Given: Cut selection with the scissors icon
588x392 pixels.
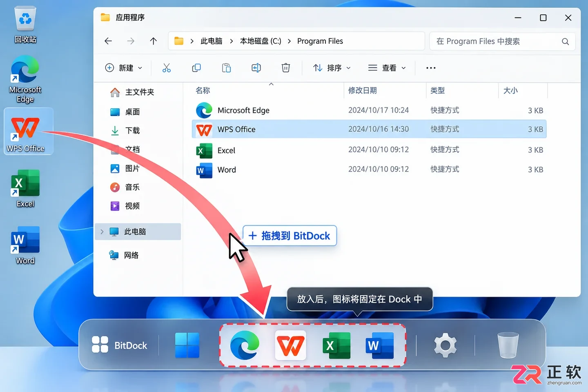Looking at the screenshot, I should pos(167,68).
